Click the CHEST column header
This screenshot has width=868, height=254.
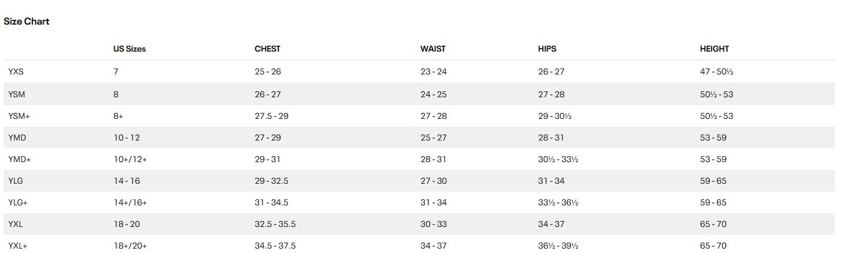(x=268, y=49)
